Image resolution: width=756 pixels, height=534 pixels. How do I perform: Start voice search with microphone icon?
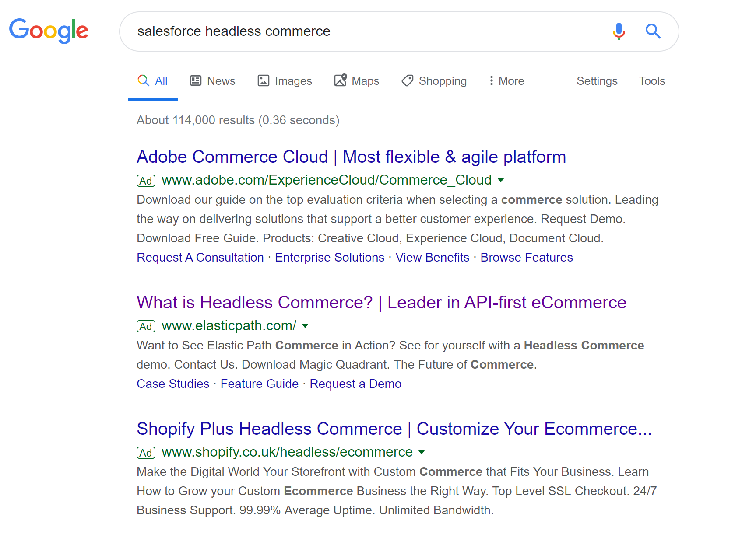point(619,31)
